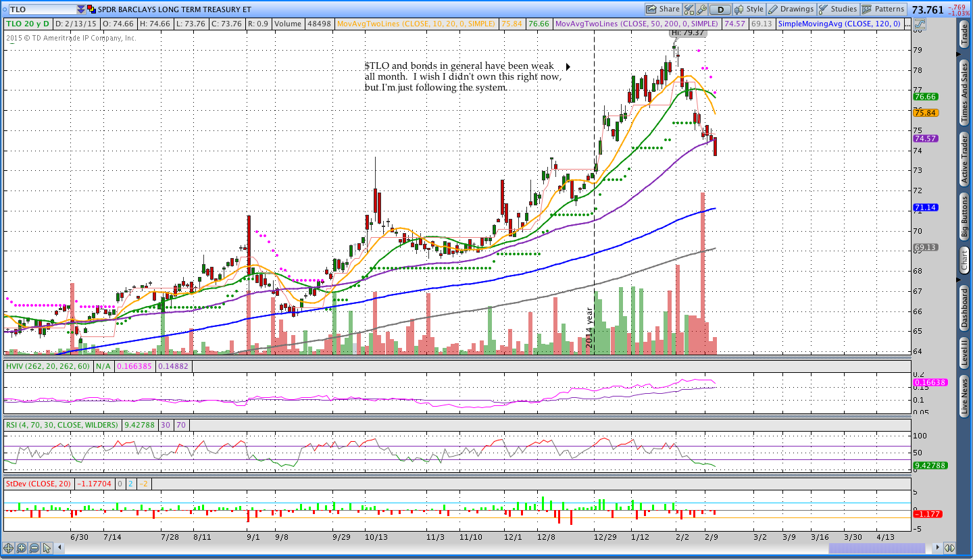Click the scroll right arrow of time axis
This screenshot has width=973, height=560.
(x=937, y=548)
